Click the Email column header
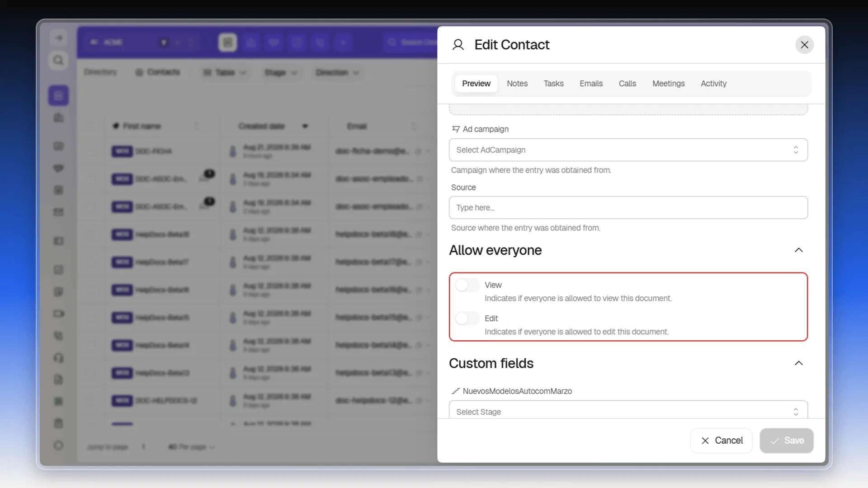 357,126
